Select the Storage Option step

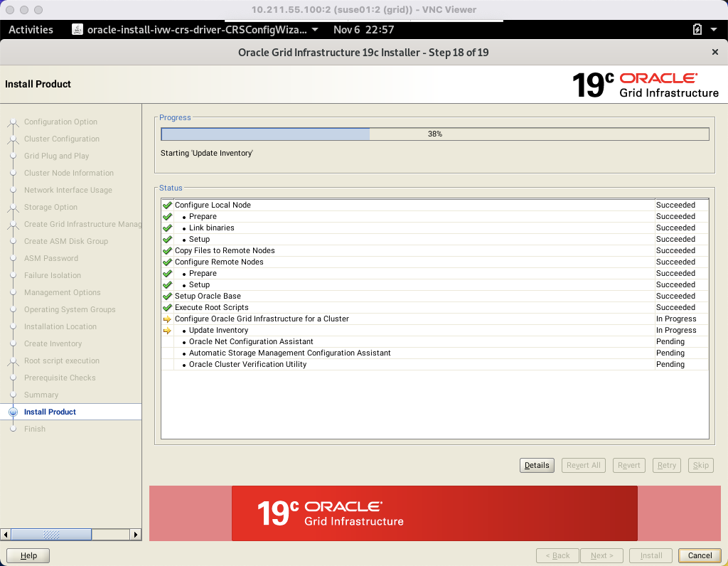point(50,207)
